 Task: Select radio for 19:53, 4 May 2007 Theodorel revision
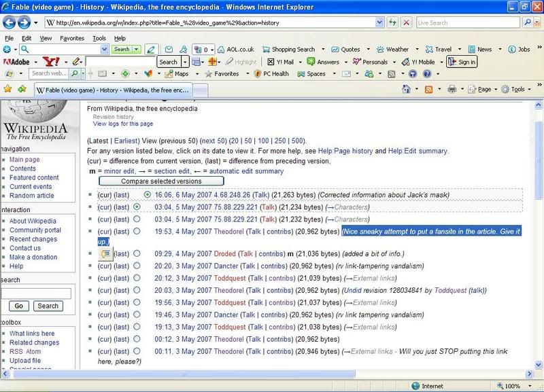[137, 231]
